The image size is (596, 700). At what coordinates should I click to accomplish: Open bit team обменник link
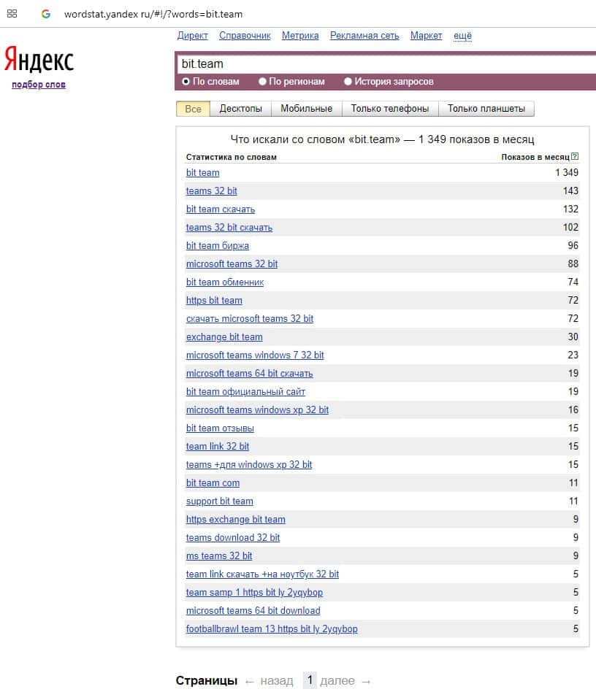point(225,282)
